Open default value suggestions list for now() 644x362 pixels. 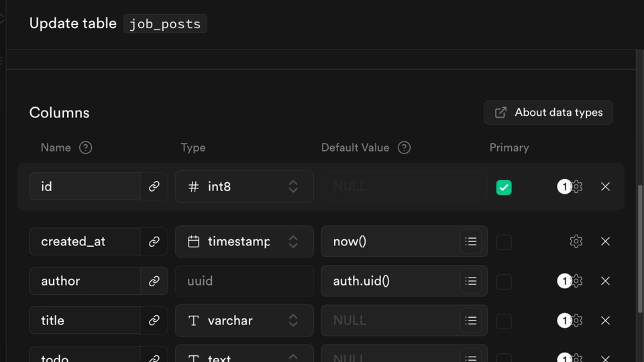471,241
